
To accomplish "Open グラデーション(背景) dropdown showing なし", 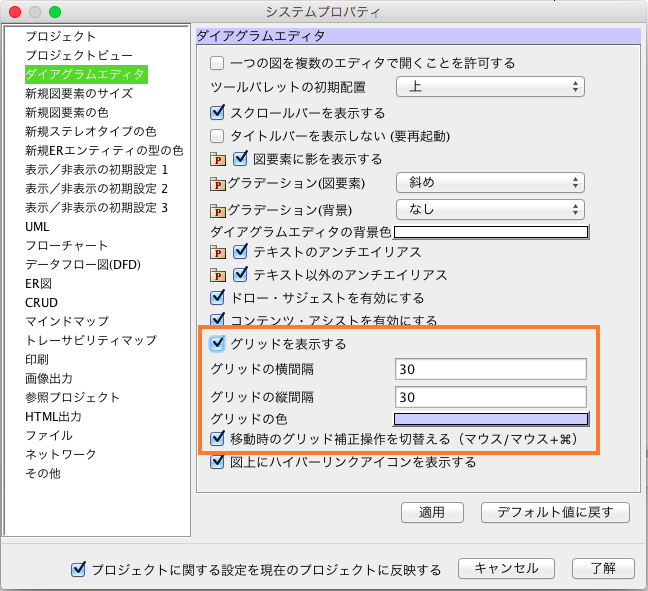I will click(490, 209).
